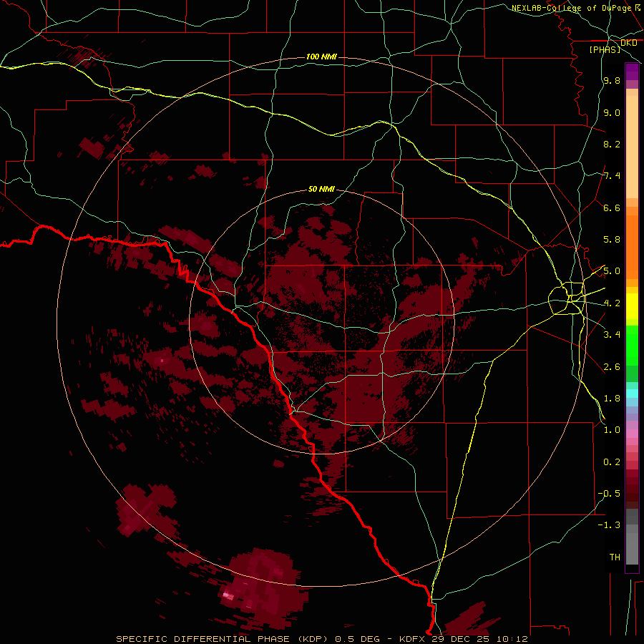This screenshot has height=644, width=644.
Task: Click the 9.8 value on the scale
Action: 612,80
